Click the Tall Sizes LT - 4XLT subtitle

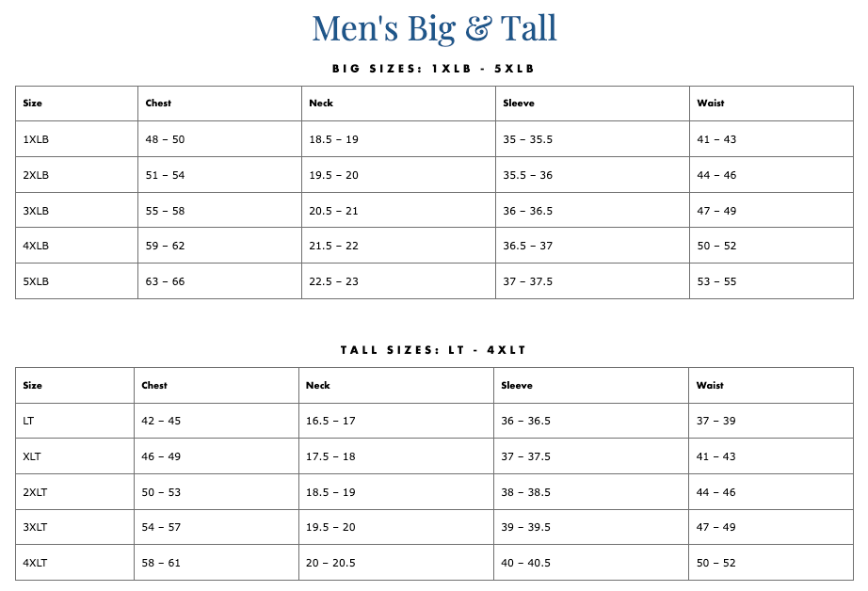(x=434, y=350)
